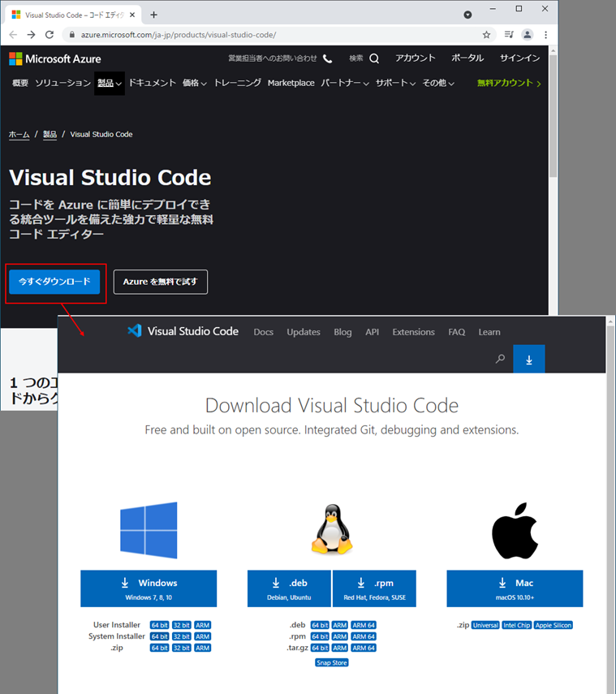This screenshot has height=694, width=616.
Task: Click the browser forward arrow
Action: [x=31, y=35]
